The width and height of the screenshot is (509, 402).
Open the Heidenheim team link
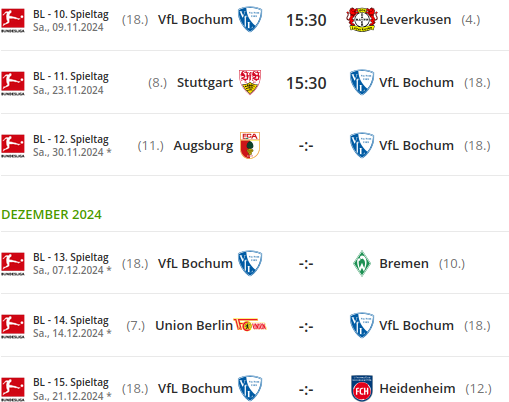coord(417,389)
